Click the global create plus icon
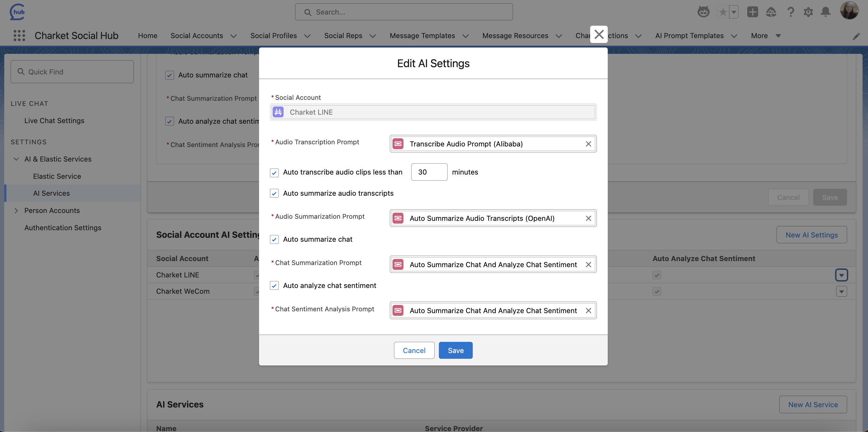The height and width of the screenshot is (432, 868). point(752,12)
